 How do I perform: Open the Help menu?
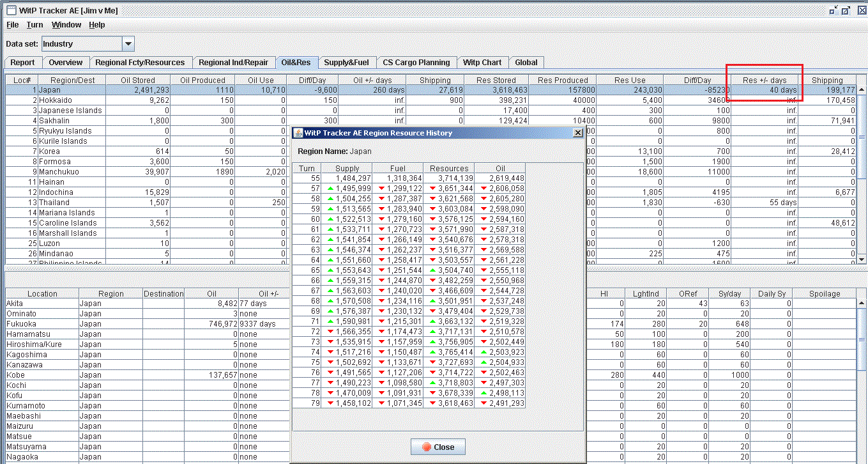coord(97,25)
